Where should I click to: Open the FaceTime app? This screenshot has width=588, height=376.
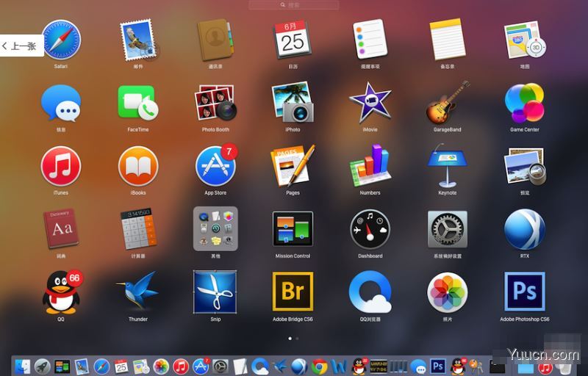coord(138,103)
